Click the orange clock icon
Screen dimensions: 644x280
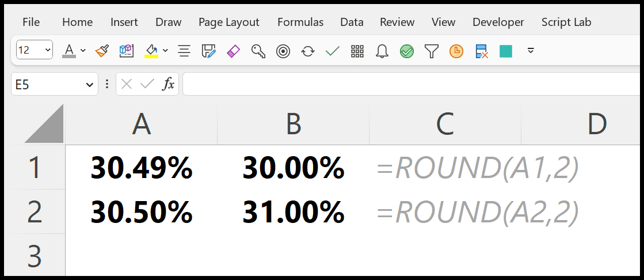pyautogui.click(x=456, y=51)
